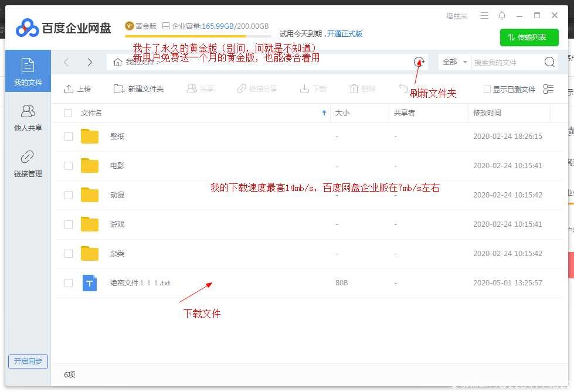Sort by the 文件名 column header

tap(91, 113)
